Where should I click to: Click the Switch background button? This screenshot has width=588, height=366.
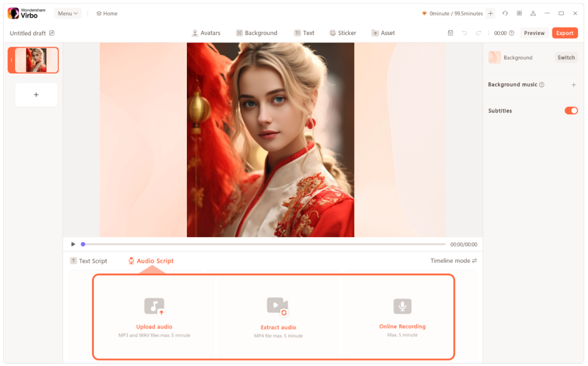pyautogui.click(x=566, y=58)
